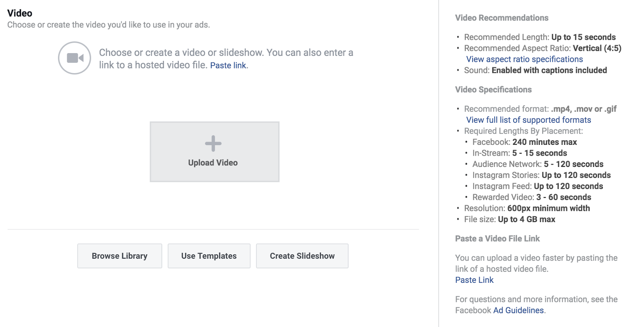Click the Video Specifications heading

[493, 90]
